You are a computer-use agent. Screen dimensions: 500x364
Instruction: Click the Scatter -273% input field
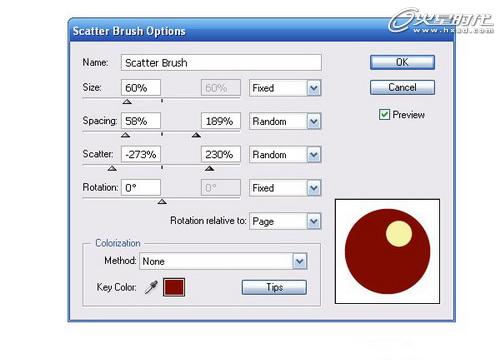click(x=141, y=154)
